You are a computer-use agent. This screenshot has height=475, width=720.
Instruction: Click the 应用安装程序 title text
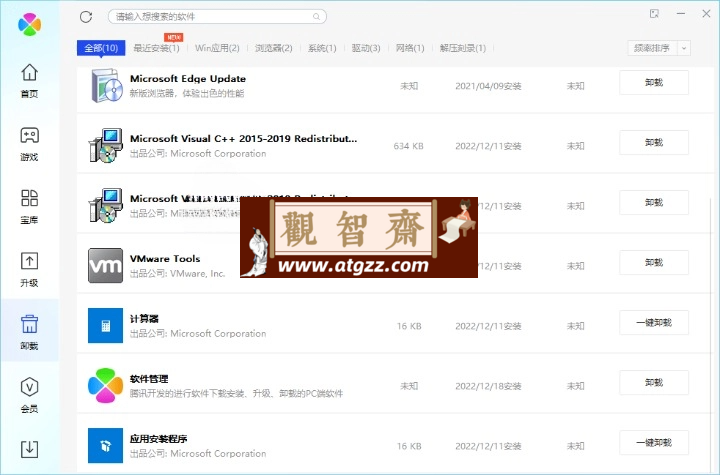point(158,439)
